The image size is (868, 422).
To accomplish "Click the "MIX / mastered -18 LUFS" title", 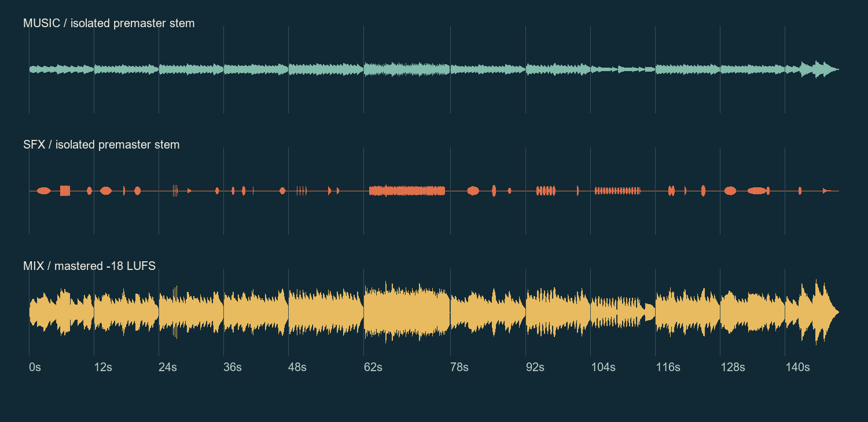I will coord(89,266).
